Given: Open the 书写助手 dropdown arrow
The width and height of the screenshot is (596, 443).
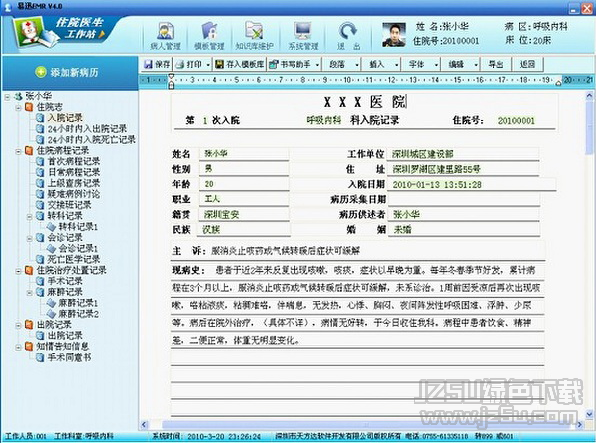Looking at the screenshot, I should pyautogui.click(x=317, y=65).
